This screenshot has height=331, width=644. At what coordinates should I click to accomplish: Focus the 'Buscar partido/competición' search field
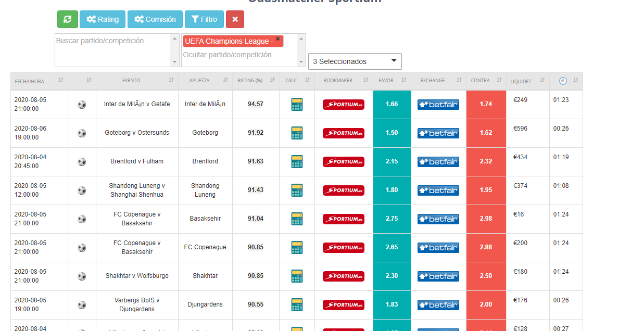point(117,50)
